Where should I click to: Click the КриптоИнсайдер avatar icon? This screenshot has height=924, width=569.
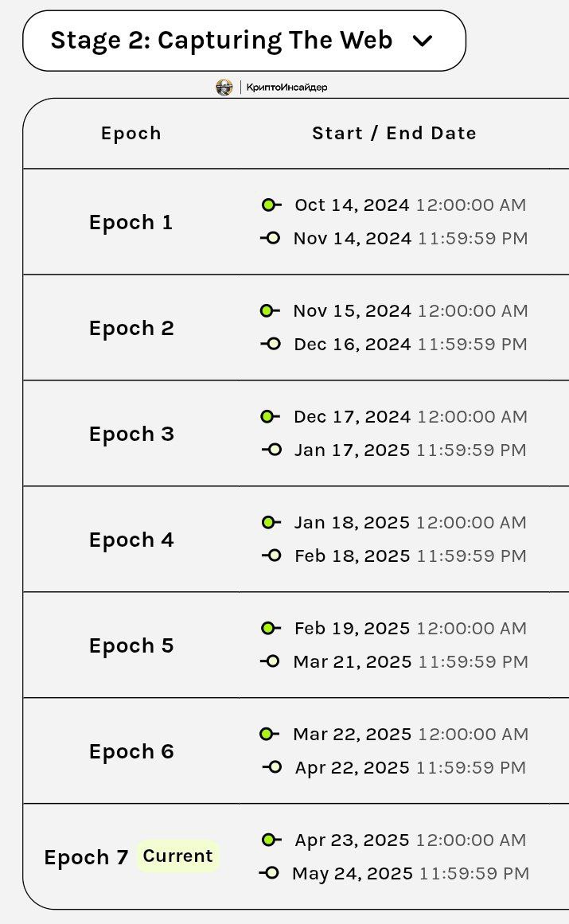(x=224, y=88)
